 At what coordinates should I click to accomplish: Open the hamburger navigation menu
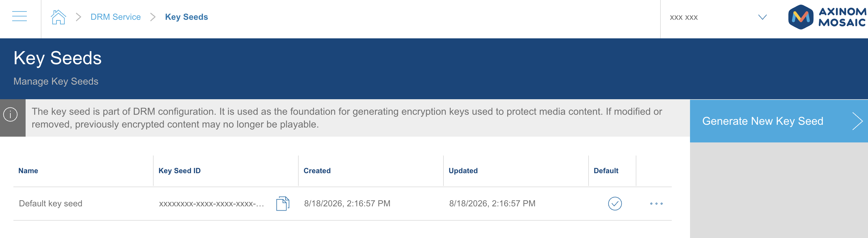pyautogui.click(x=20, y=16)
